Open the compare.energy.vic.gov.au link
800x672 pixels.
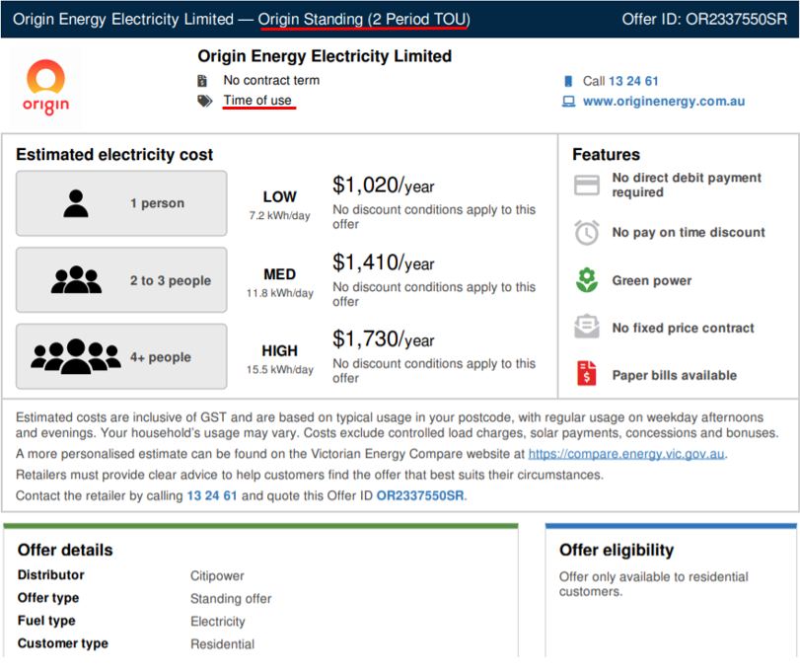pos(626,455)
